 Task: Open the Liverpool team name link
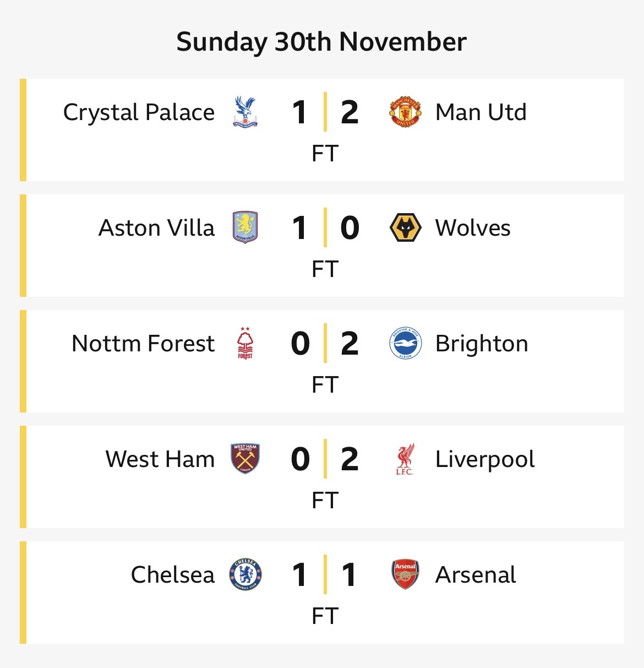pos(485,459)
